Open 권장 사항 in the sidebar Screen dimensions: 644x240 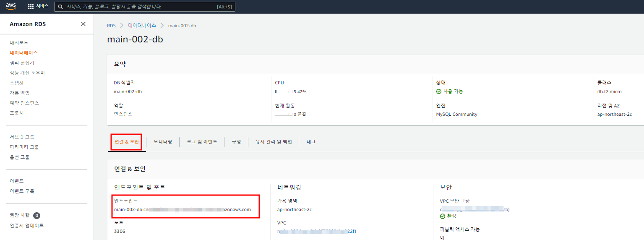pyautogui.click(x=20, y=215)
